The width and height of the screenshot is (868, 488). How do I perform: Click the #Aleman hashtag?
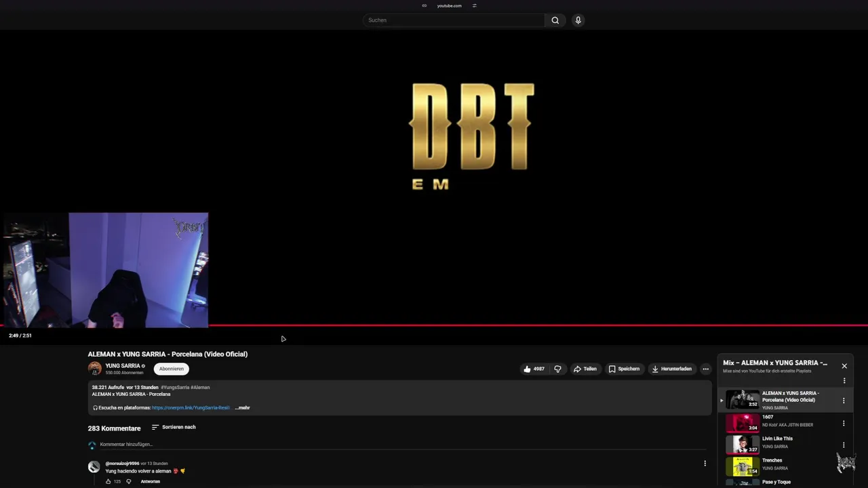click(200, 388)
